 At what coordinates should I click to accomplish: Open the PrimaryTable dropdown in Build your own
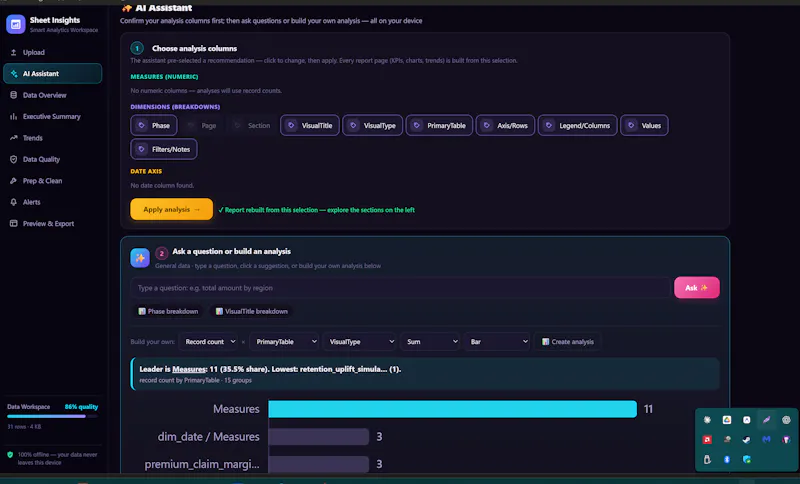[x=285, y=342]
